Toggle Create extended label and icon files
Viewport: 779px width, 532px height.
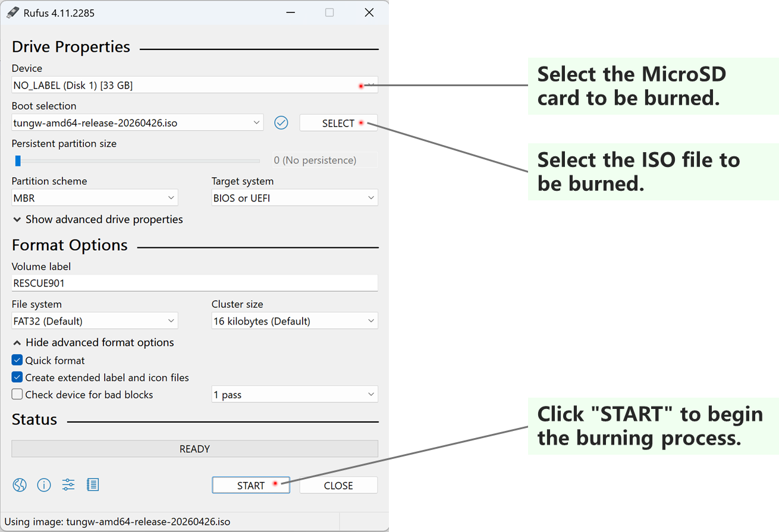coord(17,377)
